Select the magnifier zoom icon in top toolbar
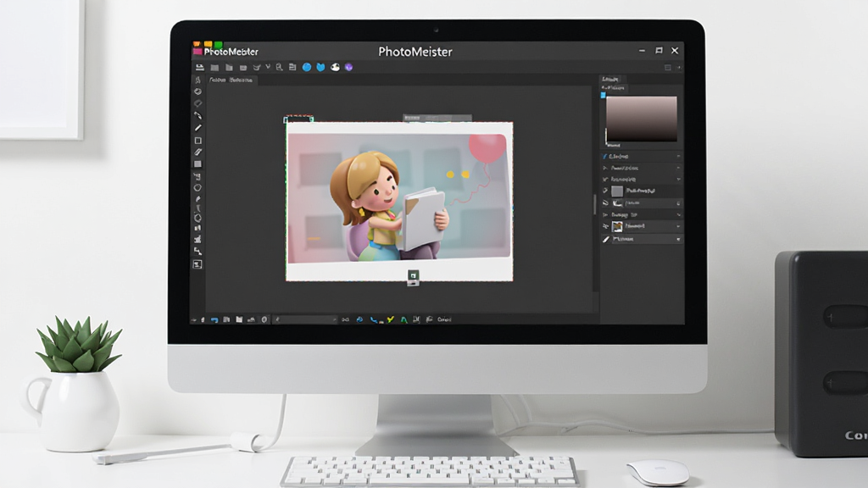 (x=280, y=67)
